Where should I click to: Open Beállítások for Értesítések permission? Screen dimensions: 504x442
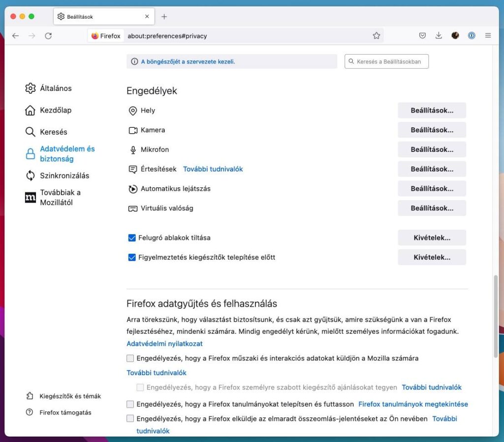click(432, 169)
